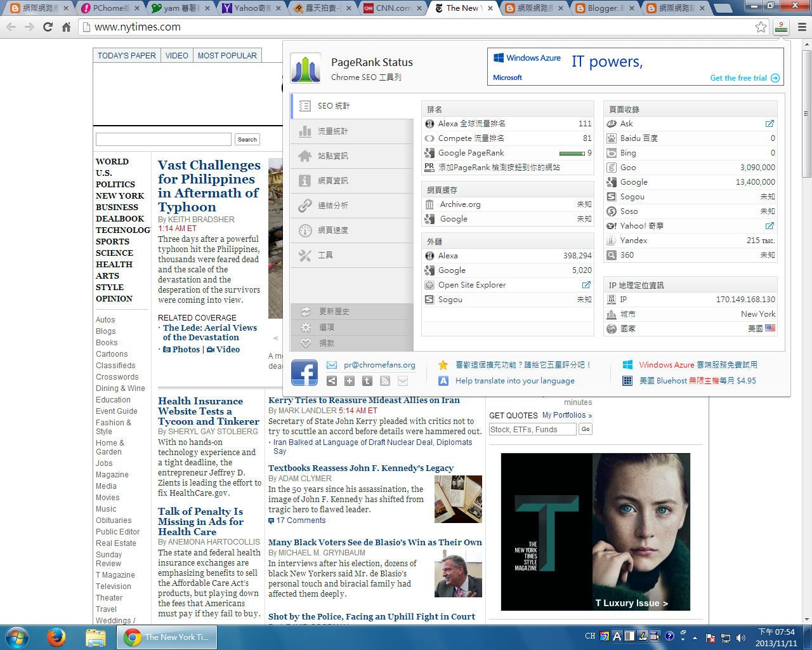Switch to the Yahoo奇摩 browser tab
Viewport: 812px width, 650px height.
251,8
